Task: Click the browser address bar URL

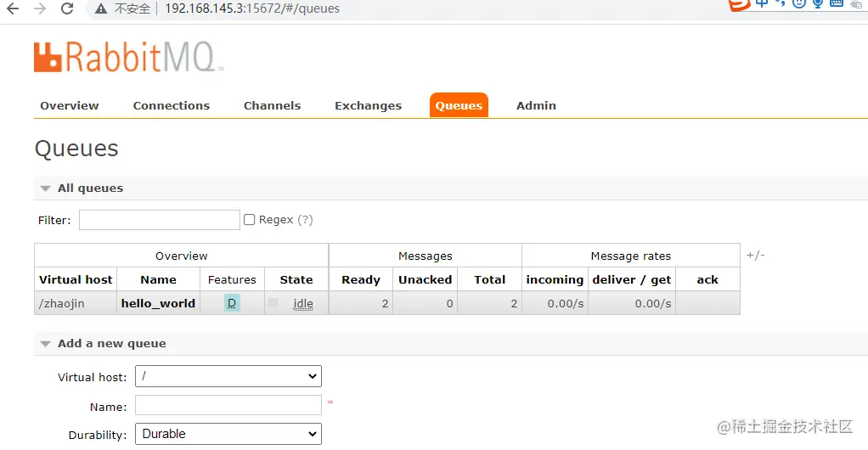Action: click(252, 8)
